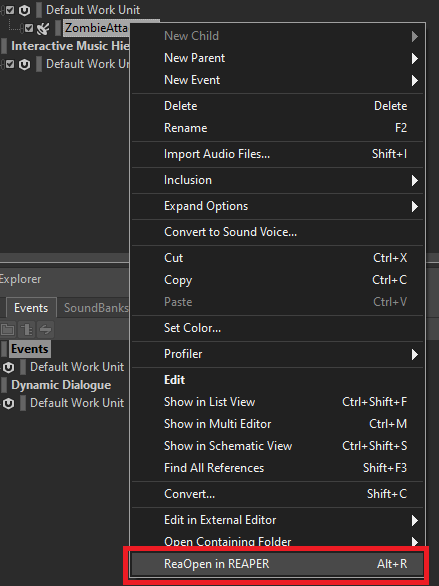Click the new work unit toolbar icon

tap(27, 329)
